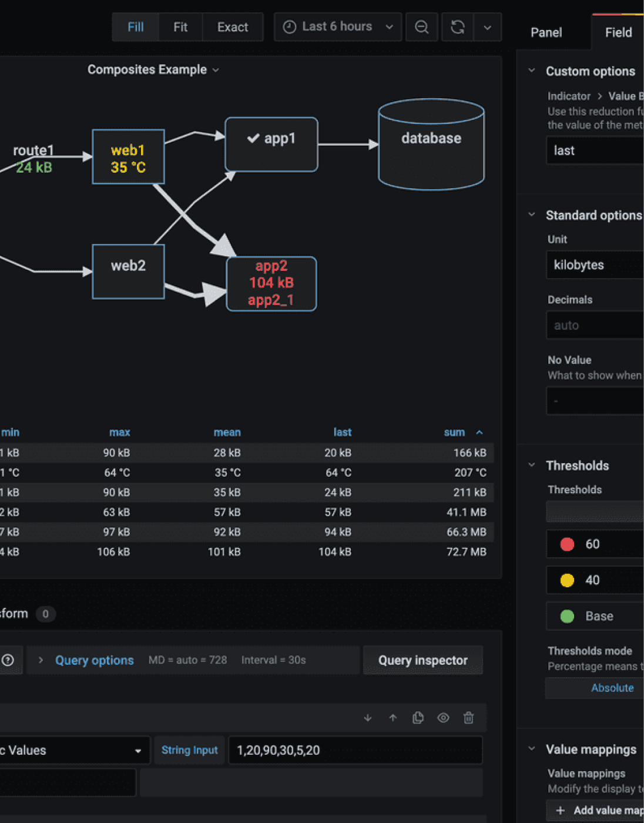Delete the query with the trash icon
The height and width of the screenshot is (823, 644).
(468, 718)
